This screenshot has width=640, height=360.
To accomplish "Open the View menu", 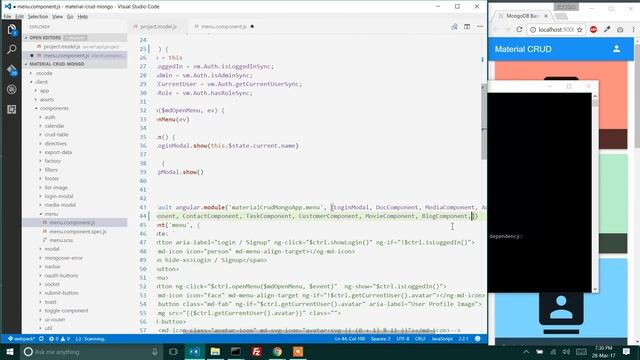I will [58, 17].
